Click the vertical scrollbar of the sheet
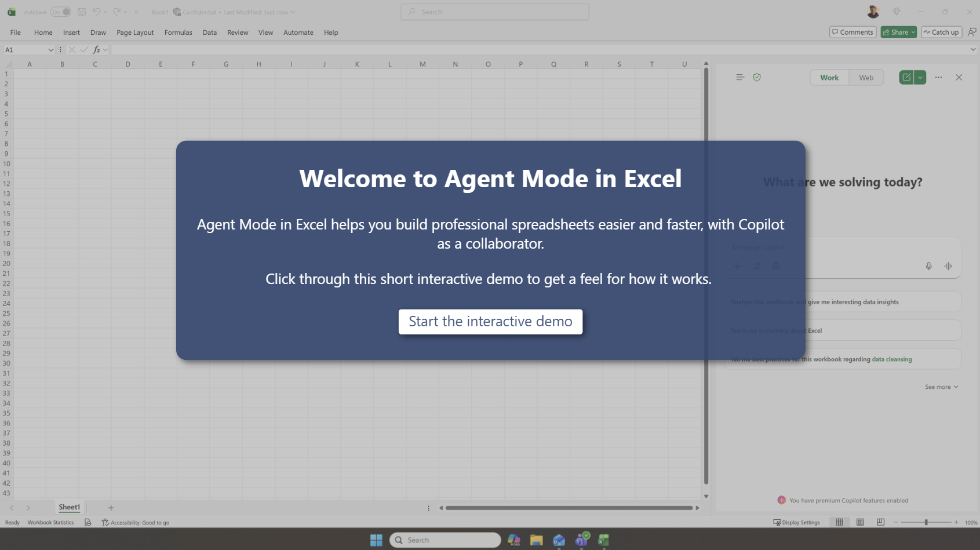 pos(706,276)
